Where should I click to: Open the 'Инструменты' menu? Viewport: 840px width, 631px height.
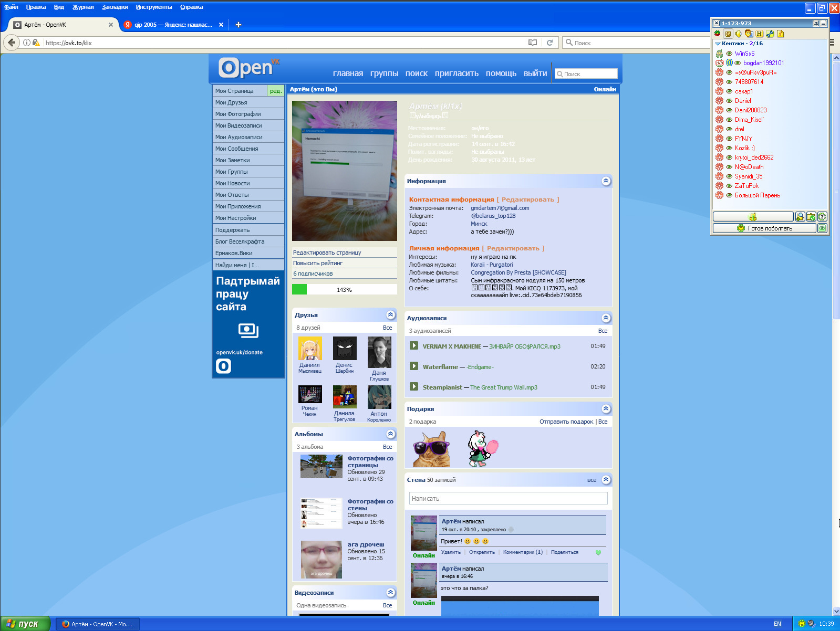[154, 7]
